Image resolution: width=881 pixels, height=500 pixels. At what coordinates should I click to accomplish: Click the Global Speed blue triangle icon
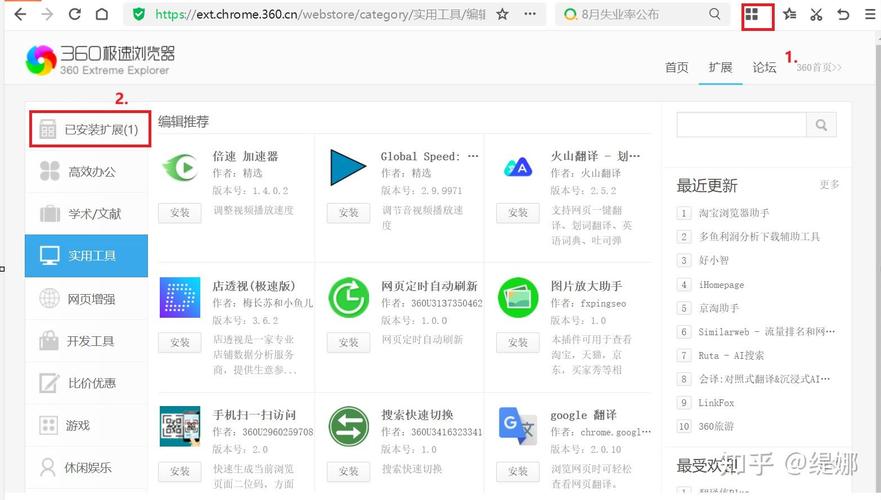pos(348,167)
